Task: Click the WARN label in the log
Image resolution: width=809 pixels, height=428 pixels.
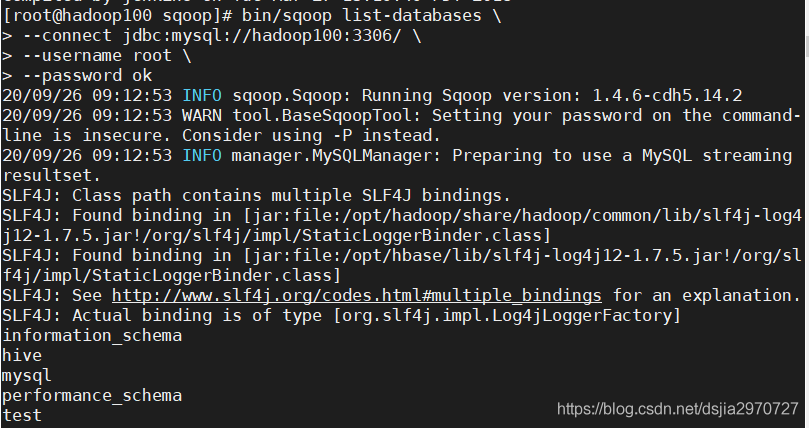Action: 202,115
